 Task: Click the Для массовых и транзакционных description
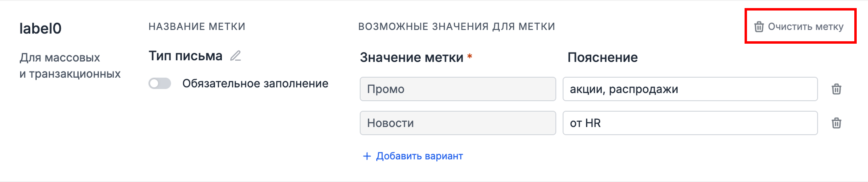click(70, 66)
